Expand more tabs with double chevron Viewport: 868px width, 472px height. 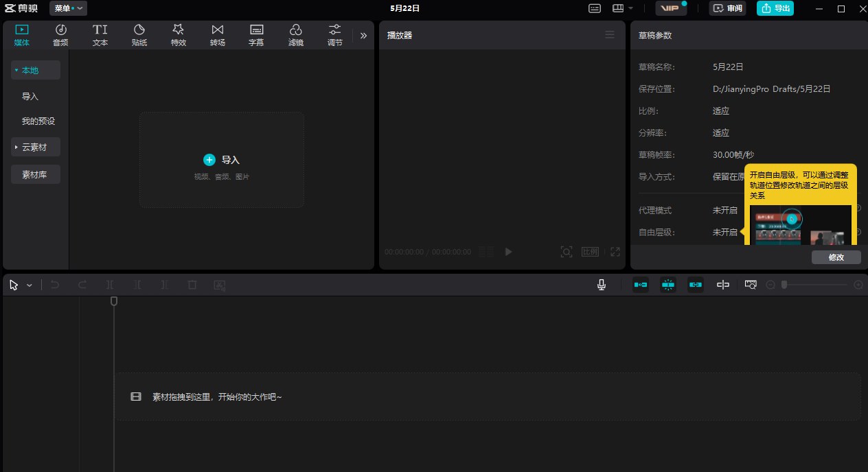click(x=363, y=35)
